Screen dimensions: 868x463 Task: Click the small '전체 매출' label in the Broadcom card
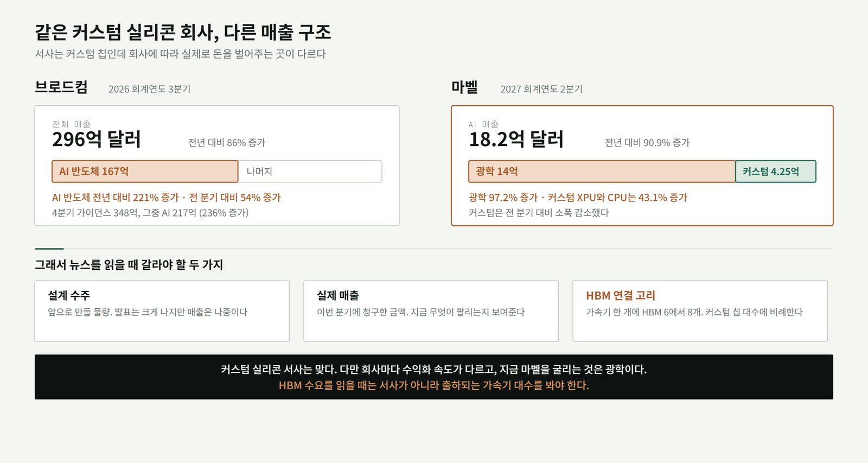71,124
